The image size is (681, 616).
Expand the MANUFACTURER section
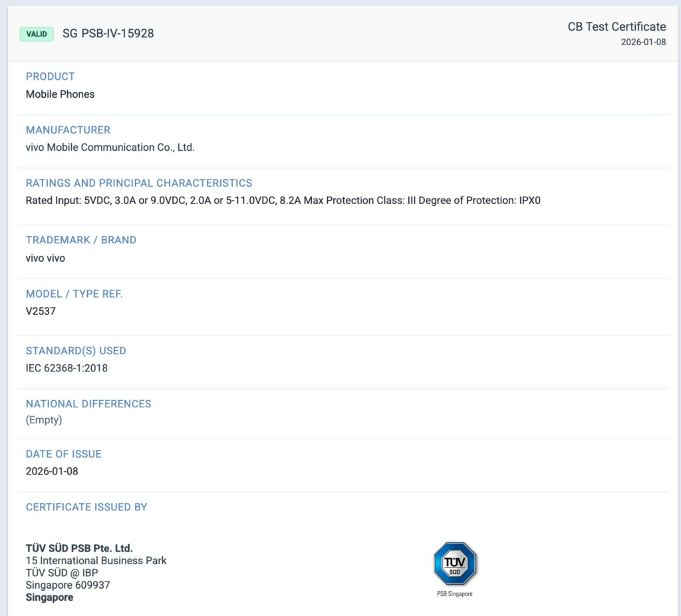[x=67, y=130]
